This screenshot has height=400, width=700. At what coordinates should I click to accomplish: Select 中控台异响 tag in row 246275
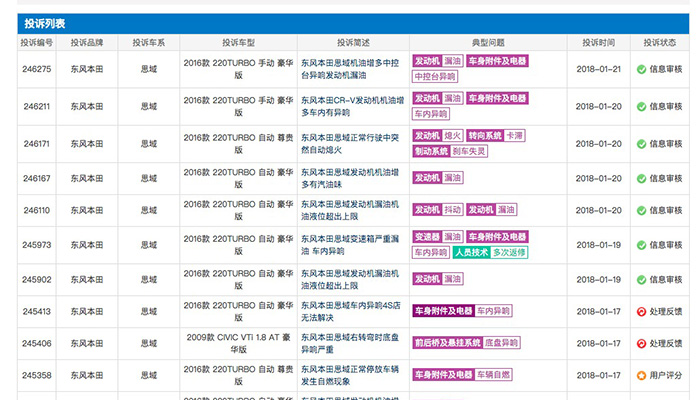[435, 77]
